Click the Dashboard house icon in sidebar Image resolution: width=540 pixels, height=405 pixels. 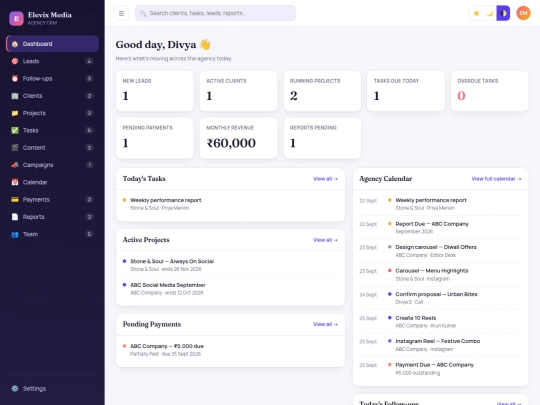pyautogui.click(x=15, y=44)
